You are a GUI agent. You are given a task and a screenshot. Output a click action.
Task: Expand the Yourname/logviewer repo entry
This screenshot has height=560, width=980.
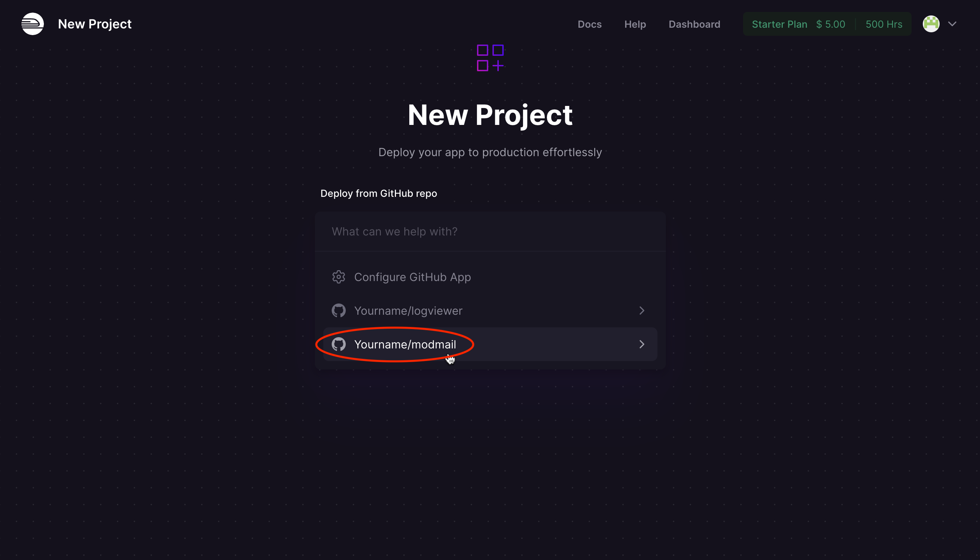[x=641, y=311]
